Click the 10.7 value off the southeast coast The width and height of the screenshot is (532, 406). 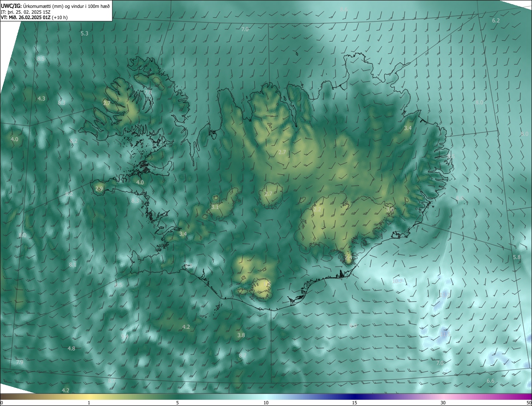pos(397,281)
